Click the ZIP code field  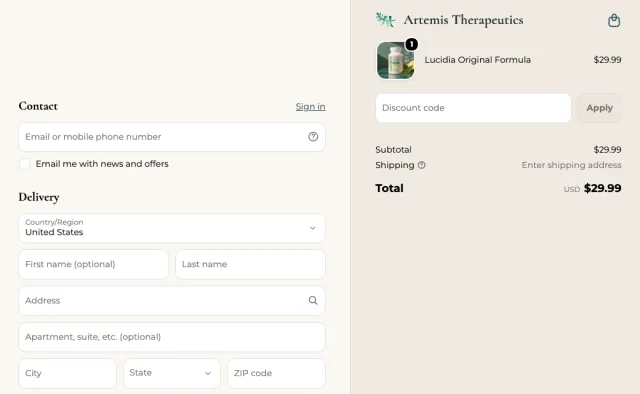pos(276,373)
